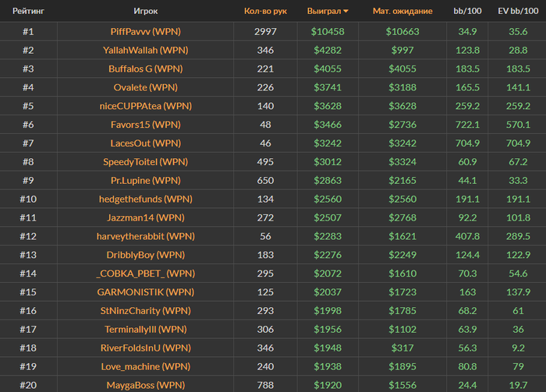This screenshot has width=546, height=392.
Task: Select MaygaBoss (WPN) in row #20
Action: click(x=146, y=385)
